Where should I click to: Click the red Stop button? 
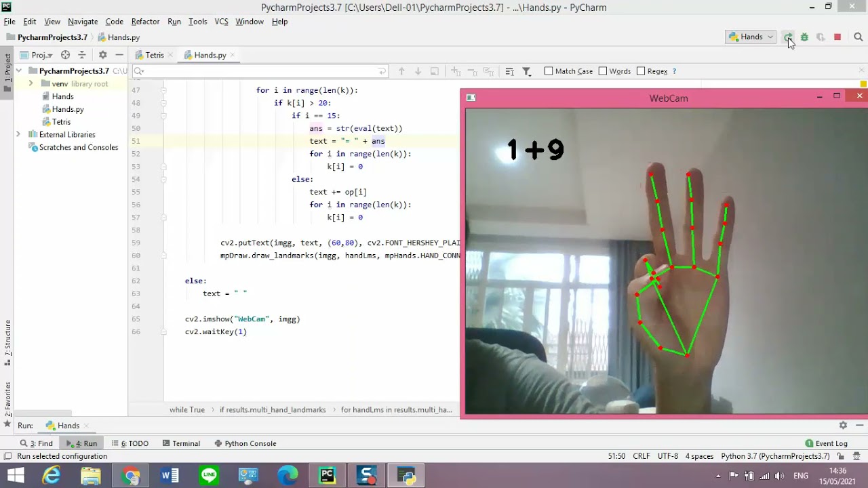837,37
